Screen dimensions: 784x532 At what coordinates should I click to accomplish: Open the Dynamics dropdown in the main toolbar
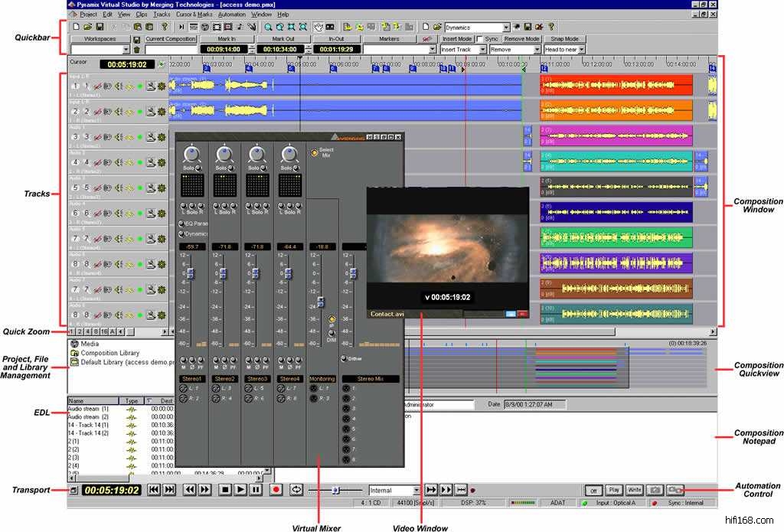pyautogui.click(x=505, y=28)
